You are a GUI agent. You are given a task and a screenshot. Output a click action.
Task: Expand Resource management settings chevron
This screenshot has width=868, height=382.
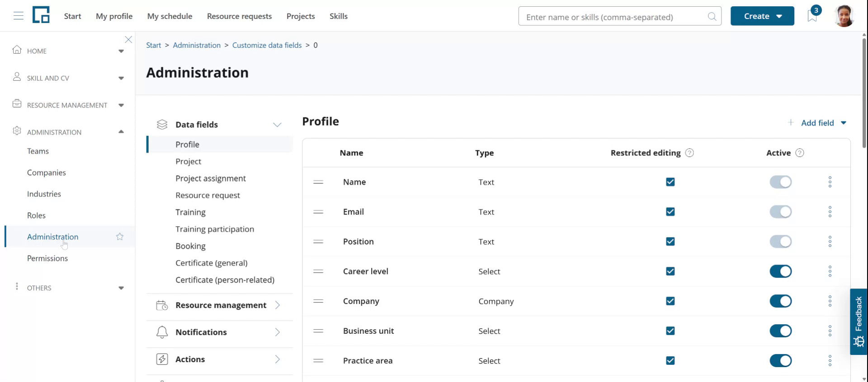(x=278, y=305)
